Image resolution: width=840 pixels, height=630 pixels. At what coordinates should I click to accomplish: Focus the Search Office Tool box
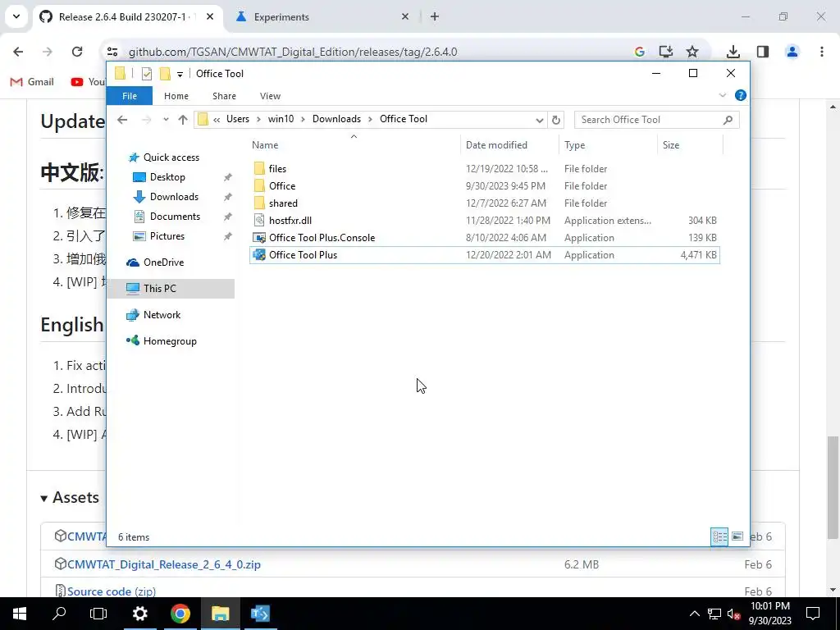click(656, 120)
